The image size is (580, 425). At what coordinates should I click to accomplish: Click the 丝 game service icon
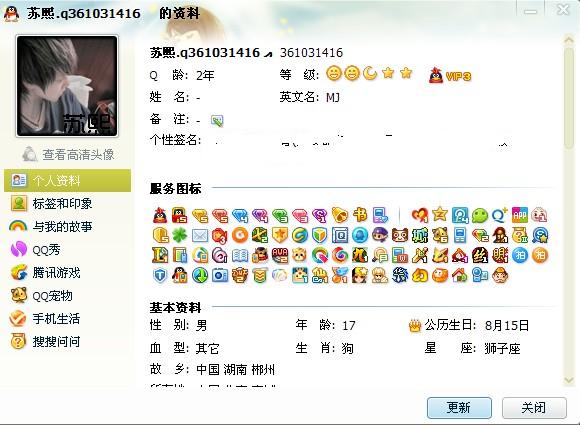[480, 255]
